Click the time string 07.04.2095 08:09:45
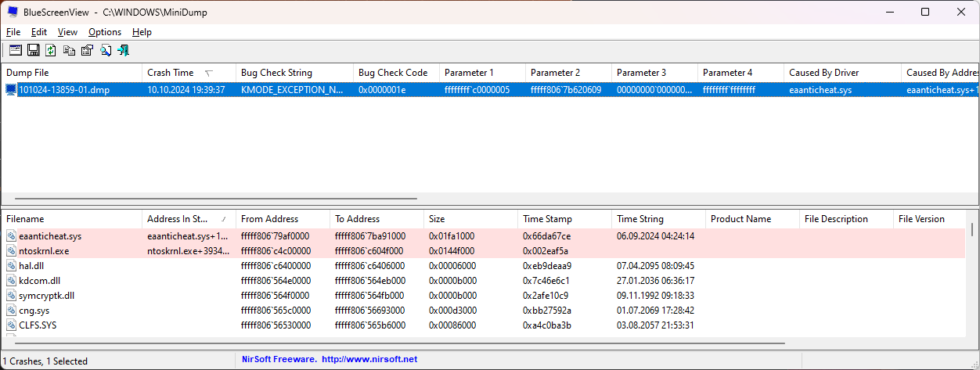980x370 pixels. point(655,266)
